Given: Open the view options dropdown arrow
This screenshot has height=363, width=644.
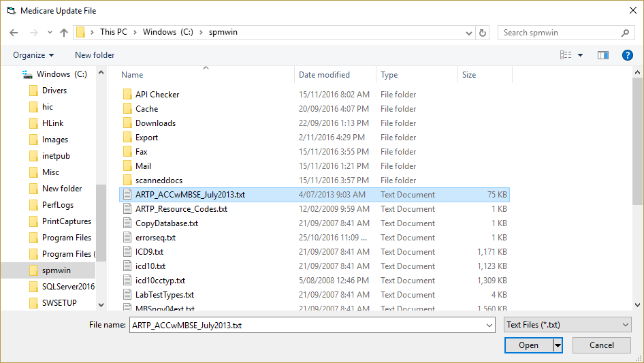Looking at the screenshot, I should point(580,55).
